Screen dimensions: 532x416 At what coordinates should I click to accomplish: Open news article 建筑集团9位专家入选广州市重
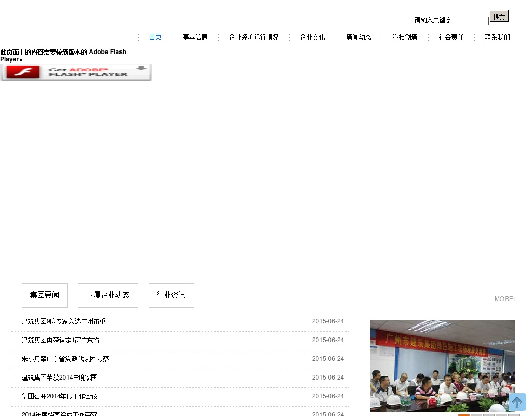point(63,322)
